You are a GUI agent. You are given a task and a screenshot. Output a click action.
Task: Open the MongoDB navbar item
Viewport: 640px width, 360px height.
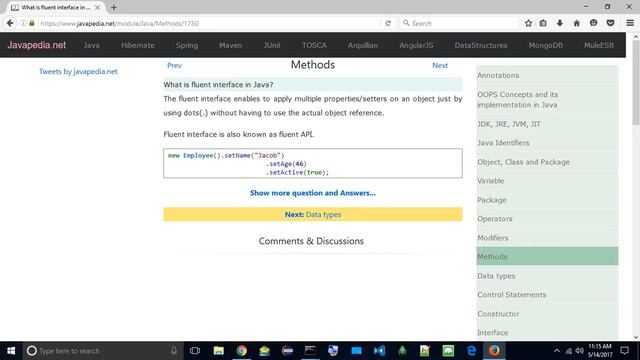[546, 45]
